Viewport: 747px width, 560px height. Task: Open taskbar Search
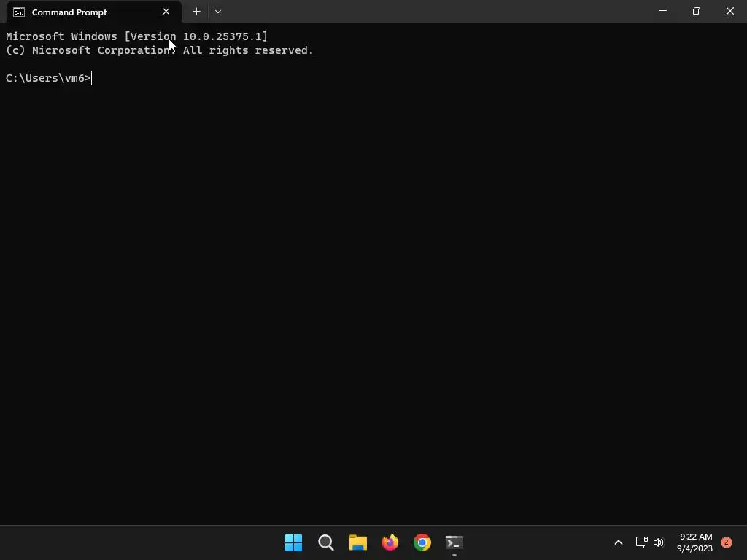[326, 542]
